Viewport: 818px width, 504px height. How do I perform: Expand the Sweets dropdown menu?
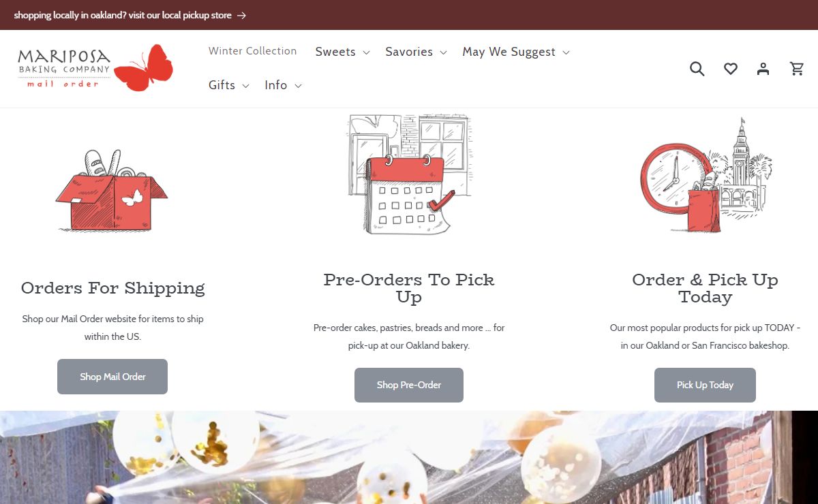coord(342,52)
